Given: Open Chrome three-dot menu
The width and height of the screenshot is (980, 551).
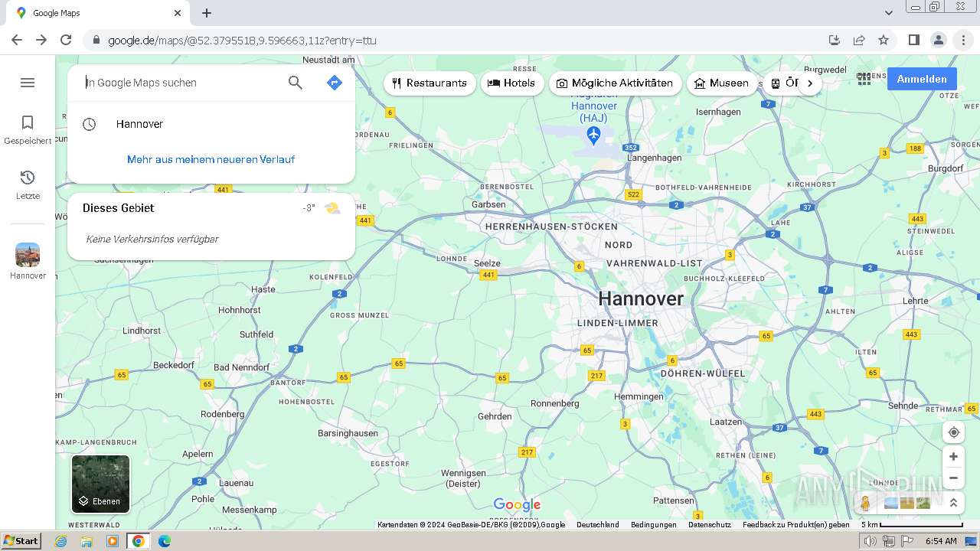Looking at the screenshot, I should click(963, 40).
